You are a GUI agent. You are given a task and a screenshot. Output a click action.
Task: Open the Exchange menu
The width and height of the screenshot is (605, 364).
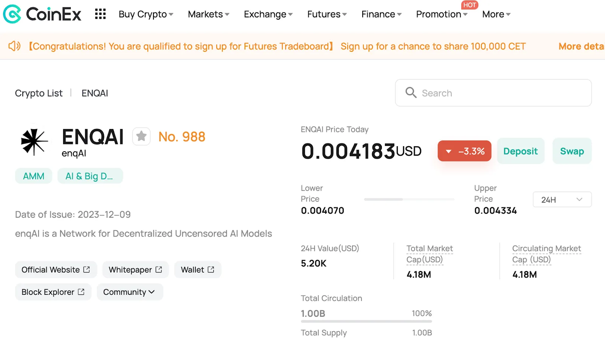pos(268,14)
